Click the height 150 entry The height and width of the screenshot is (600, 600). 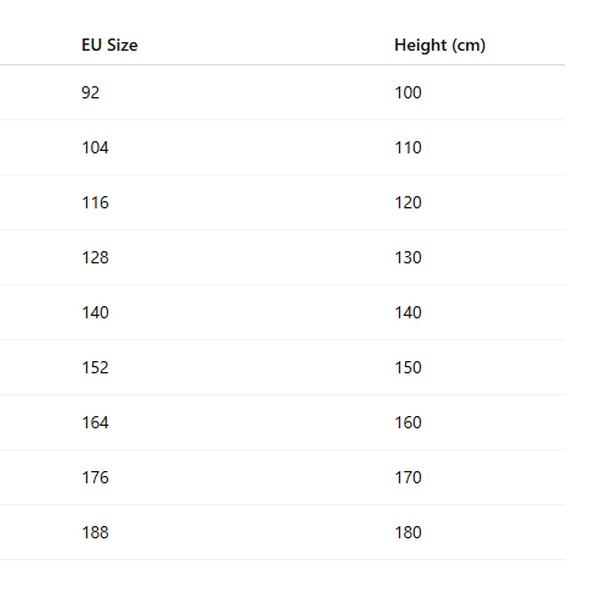pyautogui.click(x=408, y=368)
